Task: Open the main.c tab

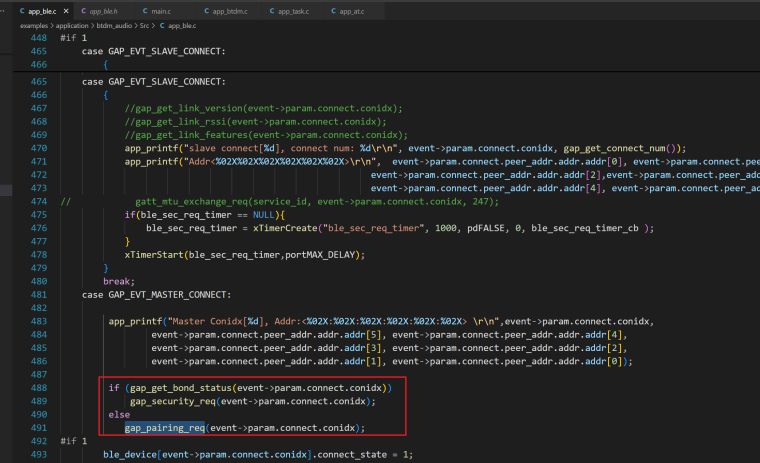Action: [x=160, y=11]
